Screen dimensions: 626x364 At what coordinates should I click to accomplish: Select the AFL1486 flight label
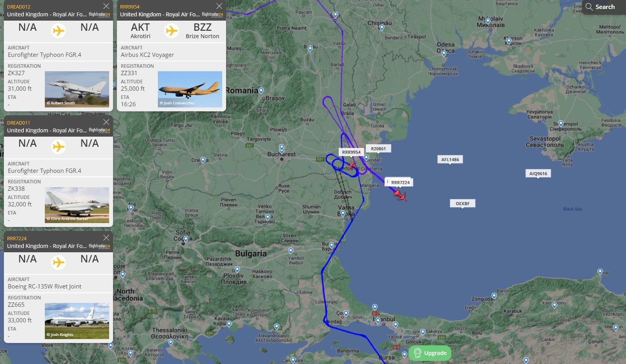coord(450,160)
